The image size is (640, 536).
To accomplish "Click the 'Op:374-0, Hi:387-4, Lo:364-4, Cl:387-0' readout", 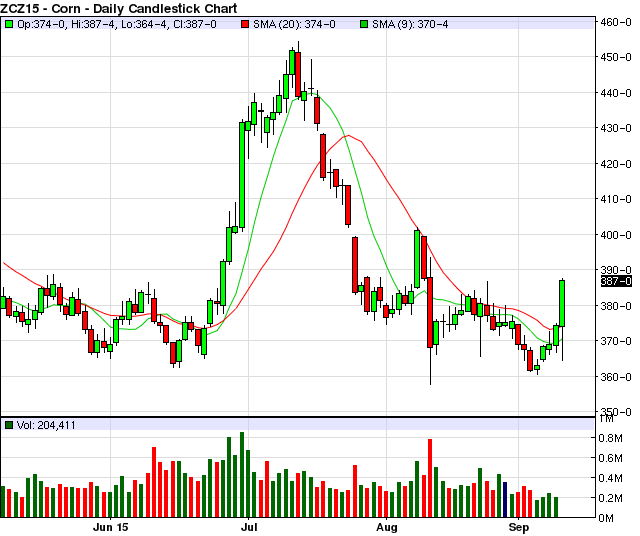I will click(x=117, y=24).
